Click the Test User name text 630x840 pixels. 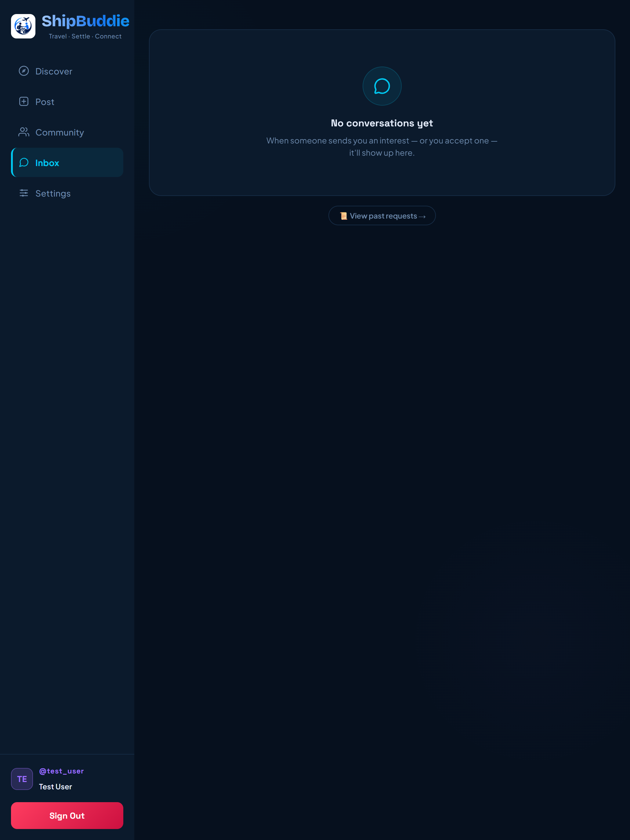56,787
